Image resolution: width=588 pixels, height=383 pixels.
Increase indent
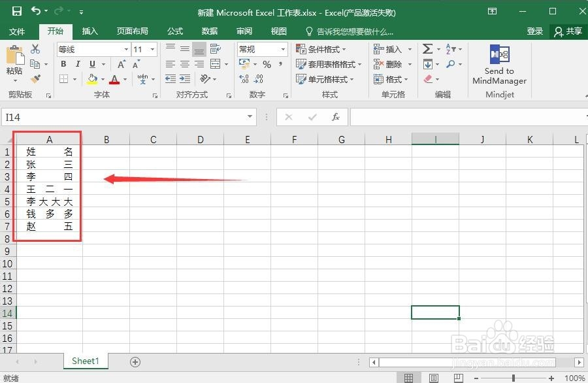click(184, 79)
